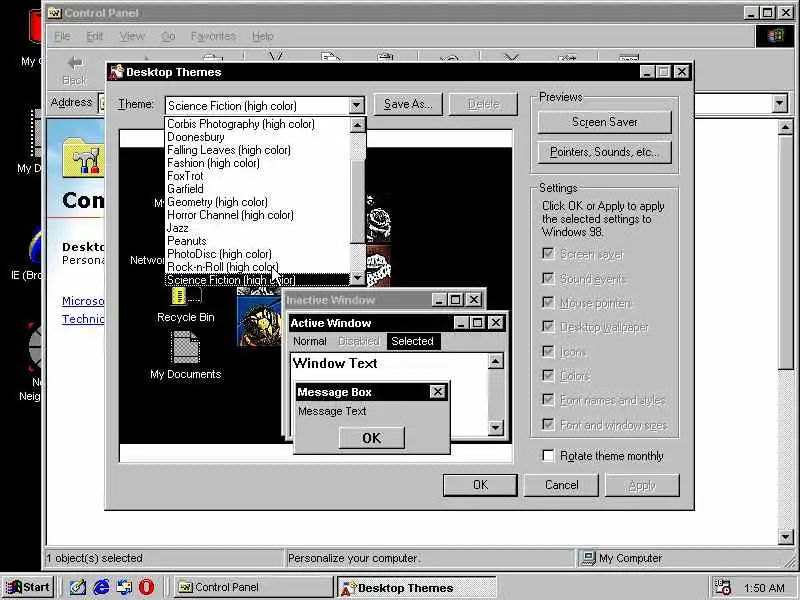Select FoxTrot theme from list
This screenshot has height=600, width=800.
[258, 176]
